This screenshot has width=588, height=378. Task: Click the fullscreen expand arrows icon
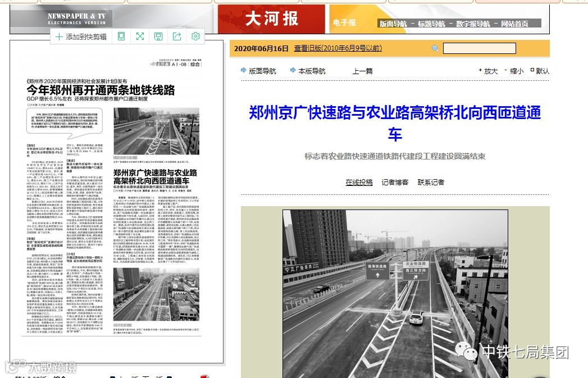pos(140,37)
